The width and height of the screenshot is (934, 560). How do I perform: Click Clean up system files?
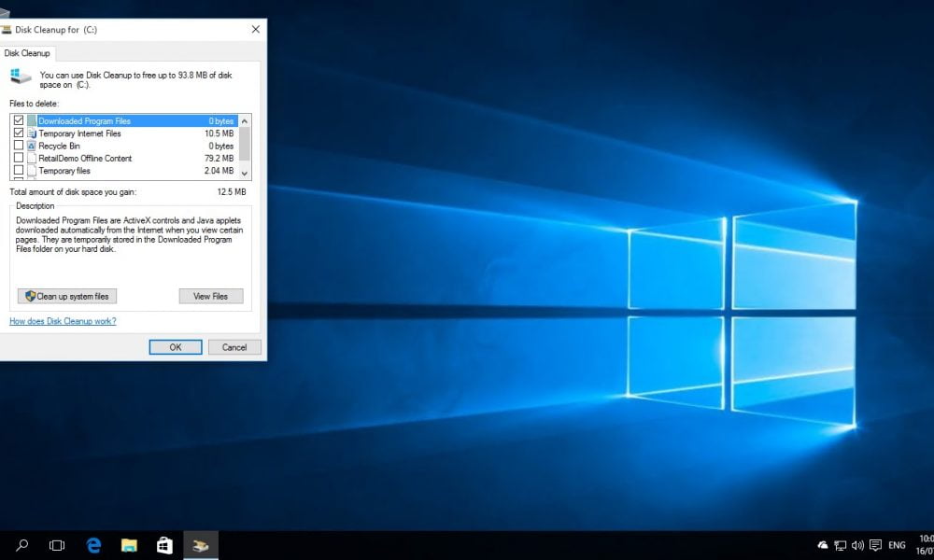point(66,296)
